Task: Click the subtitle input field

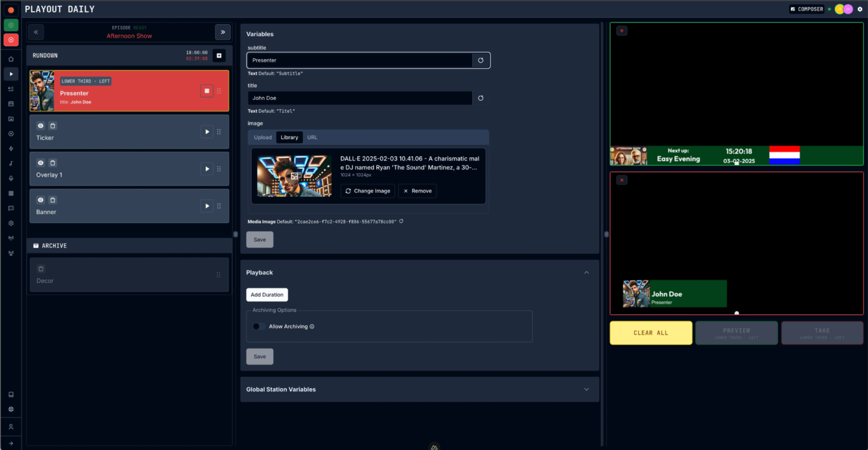Action: (x=360, y=60)
